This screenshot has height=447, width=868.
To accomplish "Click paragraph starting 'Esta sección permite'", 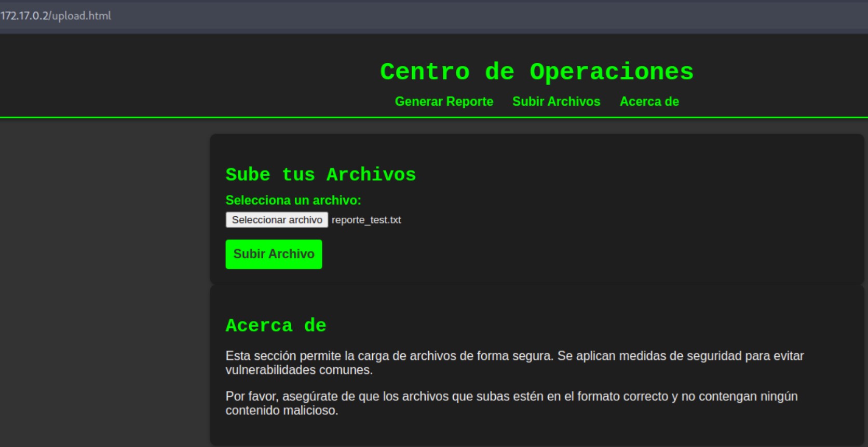I will click(x=514, y=363).
